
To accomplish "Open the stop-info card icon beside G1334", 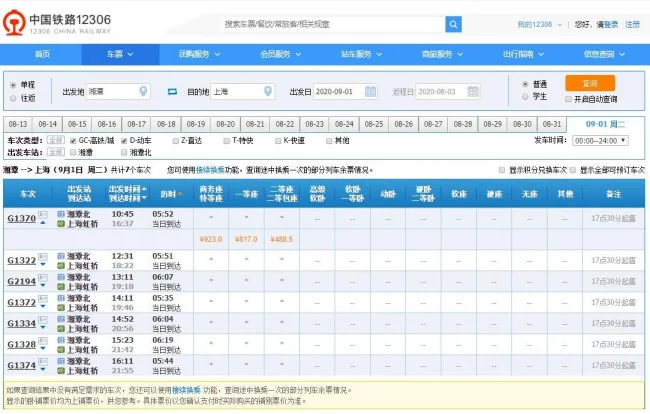I will [43, 320].
